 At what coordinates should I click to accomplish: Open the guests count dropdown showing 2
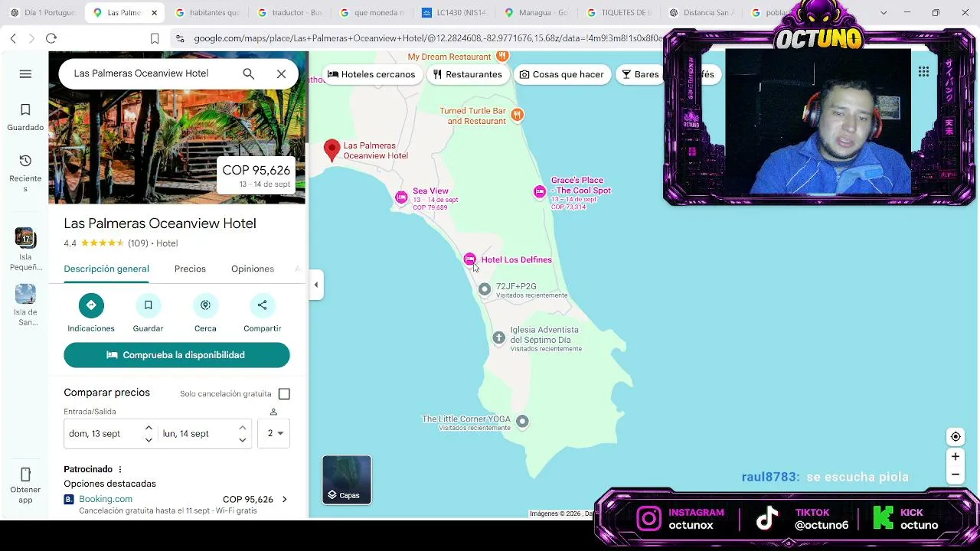(x=274, y=433)
